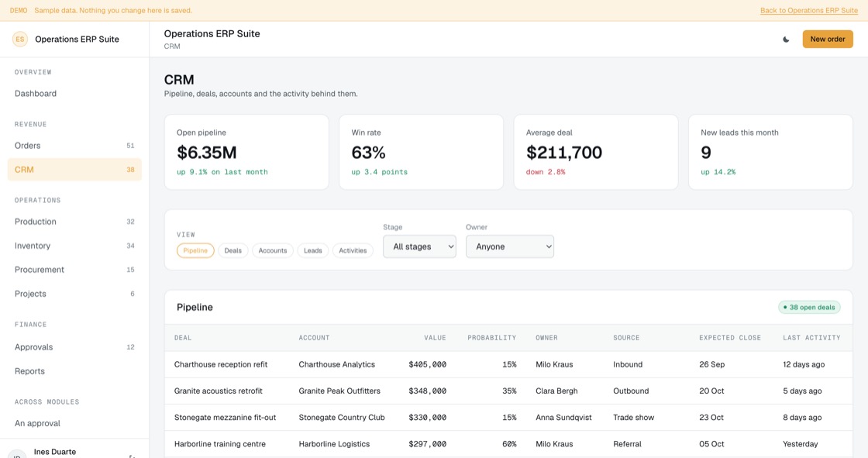Click the ES logo avatar in sidebar
Image resolution: width=868 pixels, height=458 pixels.
click(20, 40)
